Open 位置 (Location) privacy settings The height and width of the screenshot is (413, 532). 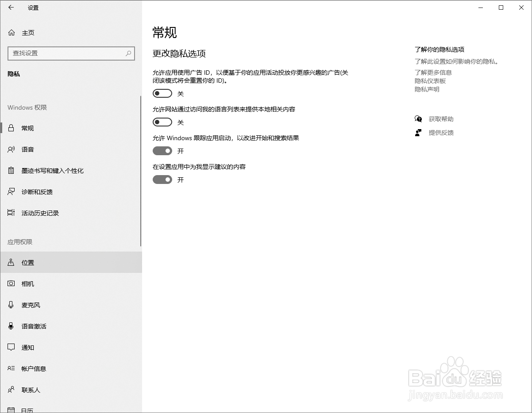[x=27, y=262]
